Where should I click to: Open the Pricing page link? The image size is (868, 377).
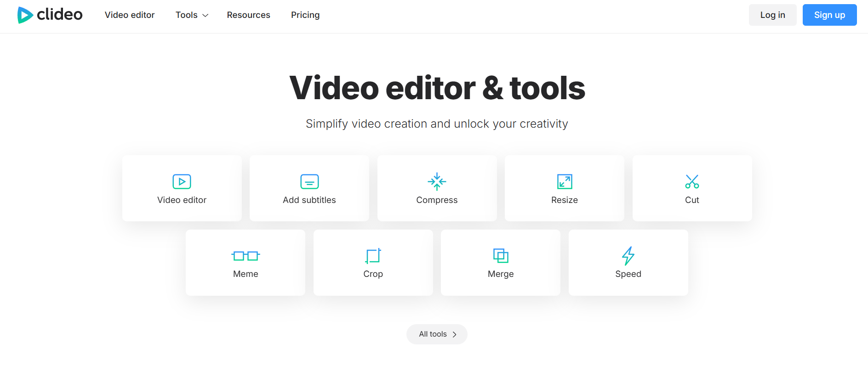pos(305,15)
